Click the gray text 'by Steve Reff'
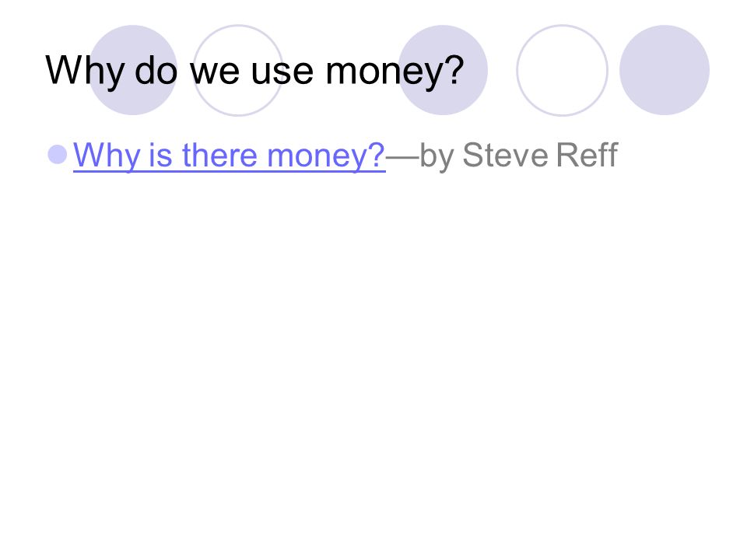 point(519,156)
